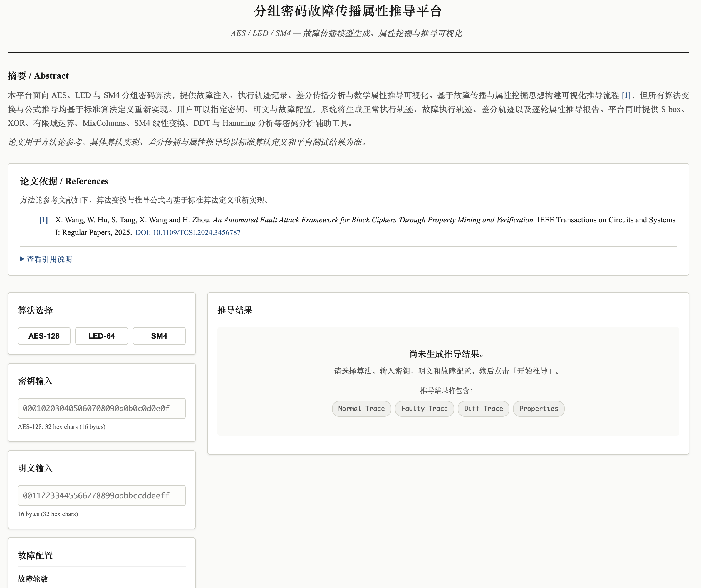Click the 故障配置 section heading
The width and height of the screenshot is (701, 588).
click(35, 555)
